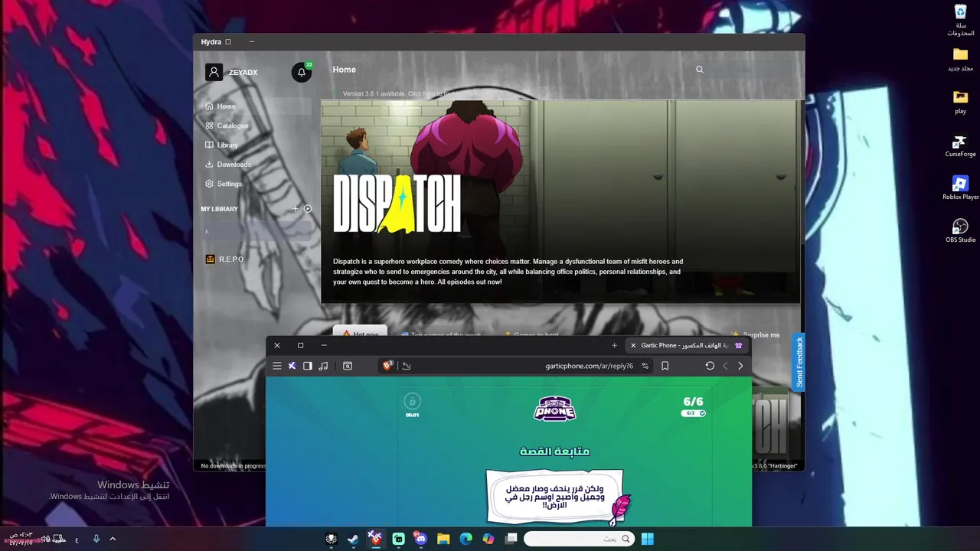Open the notifications bell showing 22 in Hydra
Image resolution: width=980 pixels, height=551 pixels.
tap(302, 73)
